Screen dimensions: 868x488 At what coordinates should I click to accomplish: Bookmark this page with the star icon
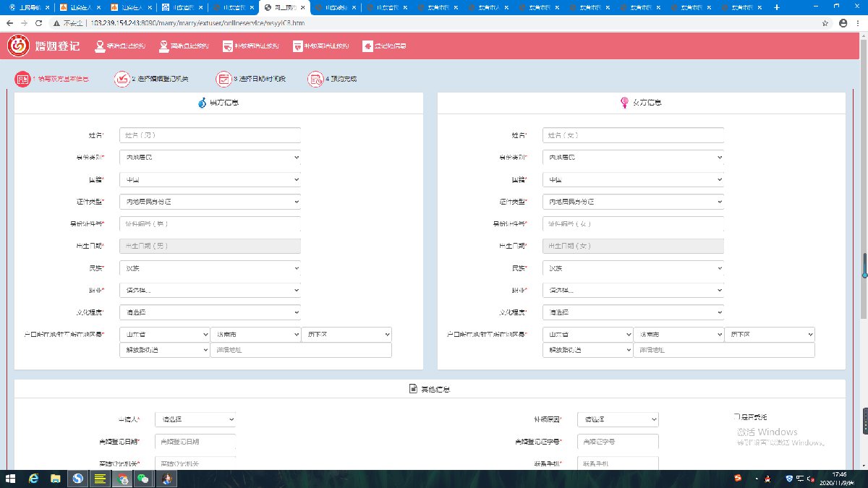pyautogui.click(x=825, y=23)
